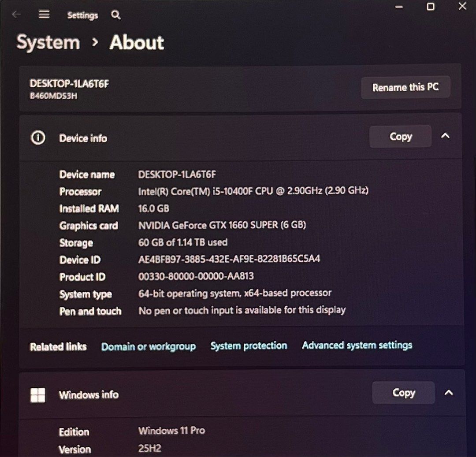Click the Device info circle icon
Viewport: 476px width, 457px height.
click(38, 138)
